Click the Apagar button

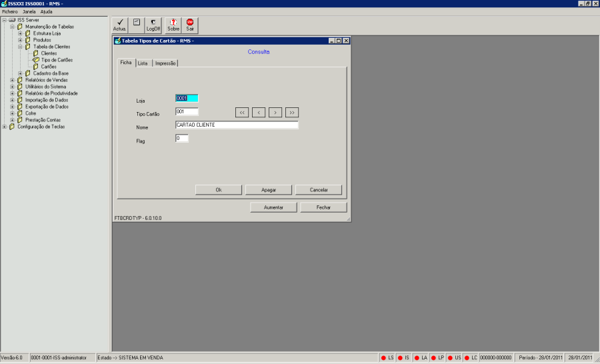tap(269, 190)
